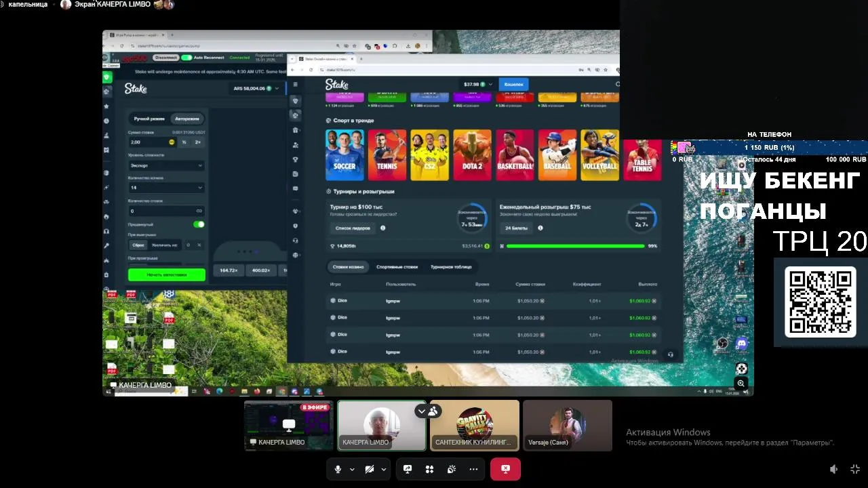The image size is (868, 488).
Task: Click the Кошелек wallet button on Stake
Action: coord(514,84)
